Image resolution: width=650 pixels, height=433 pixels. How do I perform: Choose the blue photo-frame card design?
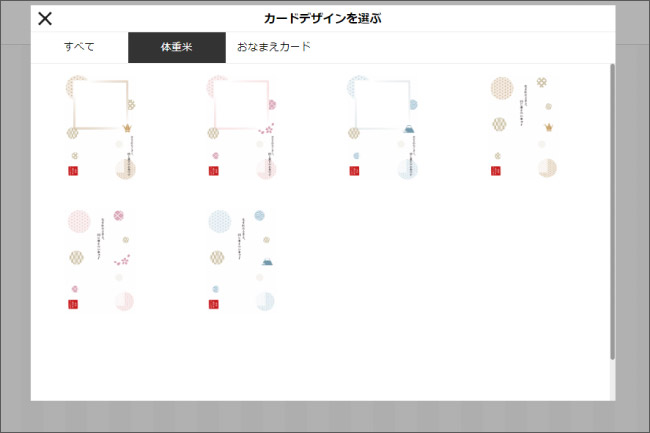(x=382, y=128)
